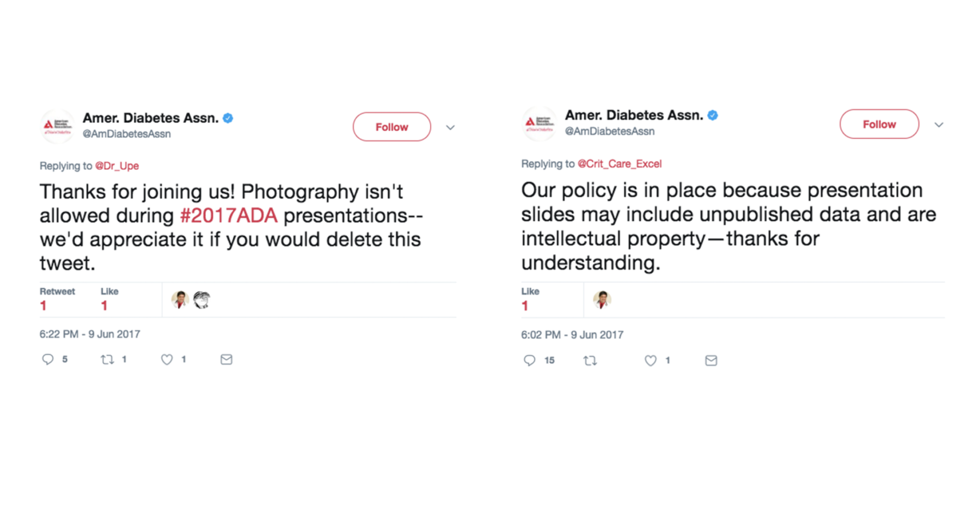Open the @Dr_Upe profile link
The image size is (980, 513).
pyautogui.click(x=117, y=166)
